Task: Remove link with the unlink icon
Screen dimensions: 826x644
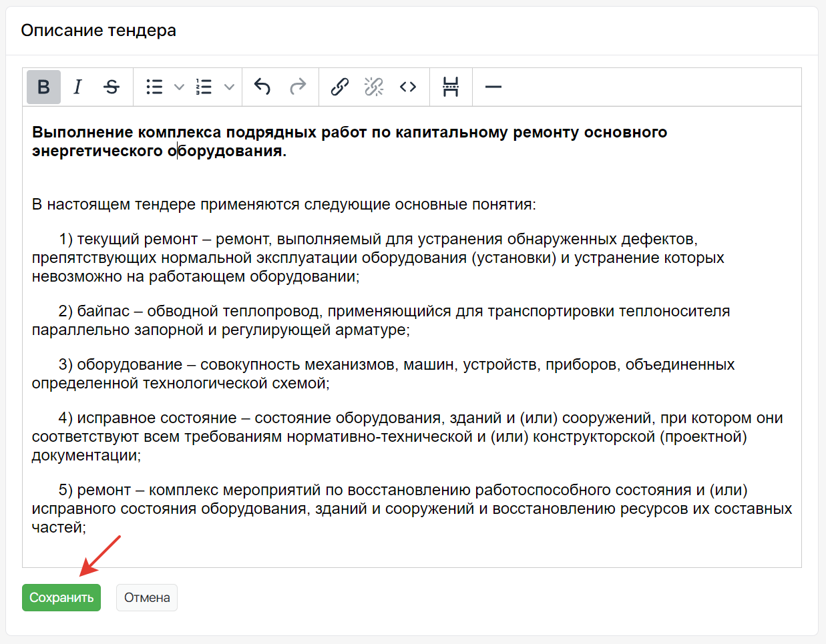Action: pyautogui.click(x=374, y=87)
